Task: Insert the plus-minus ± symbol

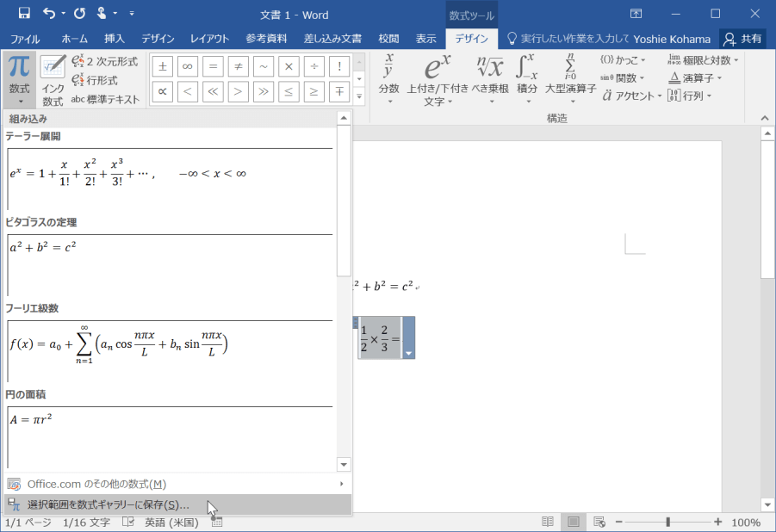Action: 162,66
